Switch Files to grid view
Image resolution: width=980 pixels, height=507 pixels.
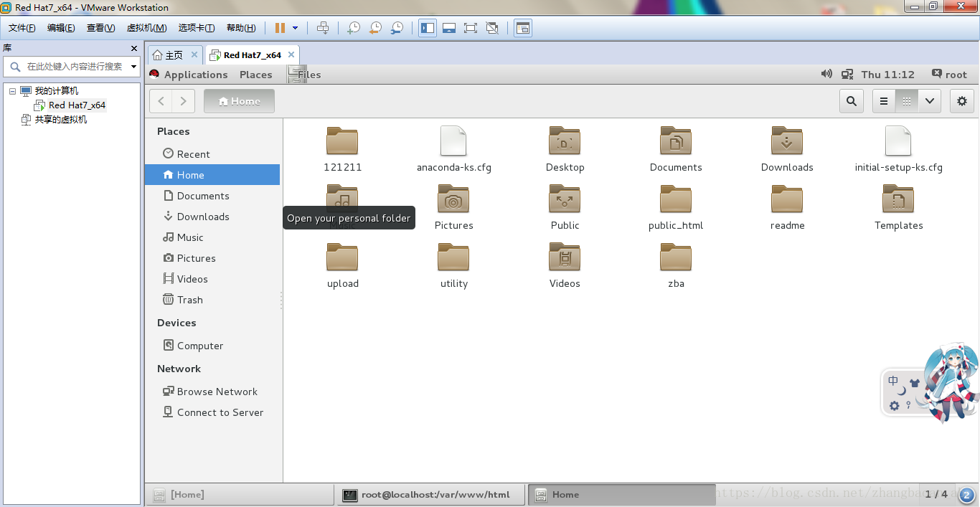point(907,101)
